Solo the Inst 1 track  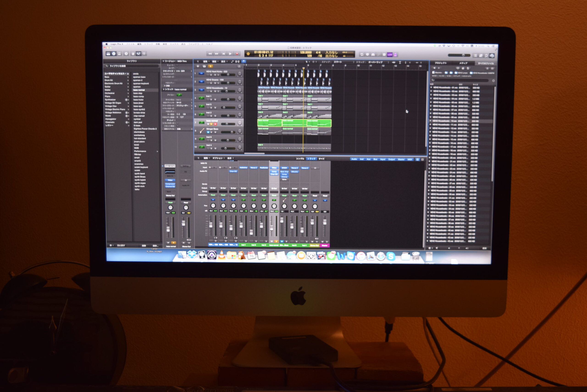(211, 99)
